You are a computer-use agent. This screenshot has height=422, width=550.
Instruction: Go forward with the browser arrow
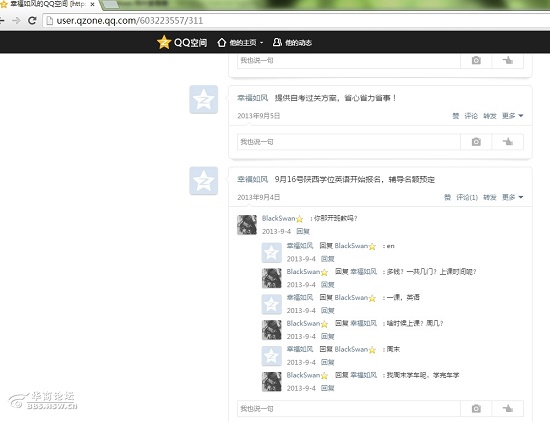pyautogui.click(x=16, y=21)
